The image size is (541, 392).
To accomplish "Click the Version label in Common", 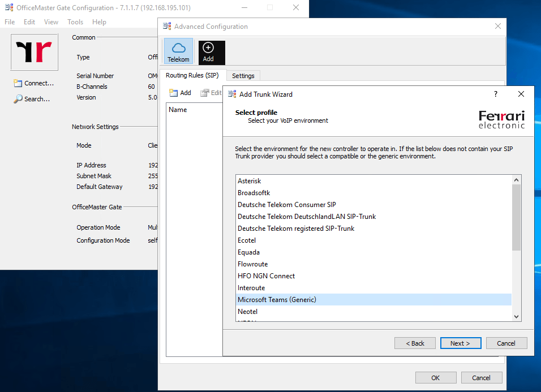I will click(x=86, y=97).
